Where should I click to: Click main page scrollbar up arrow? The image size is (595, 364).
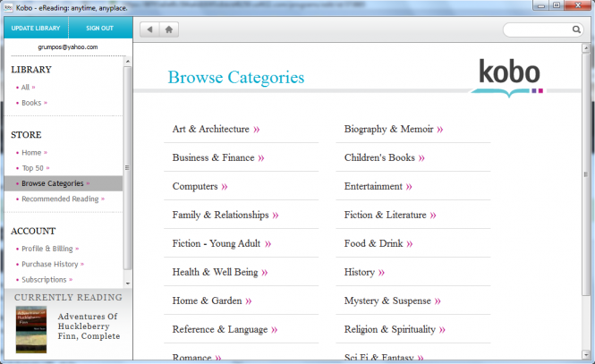586,48
